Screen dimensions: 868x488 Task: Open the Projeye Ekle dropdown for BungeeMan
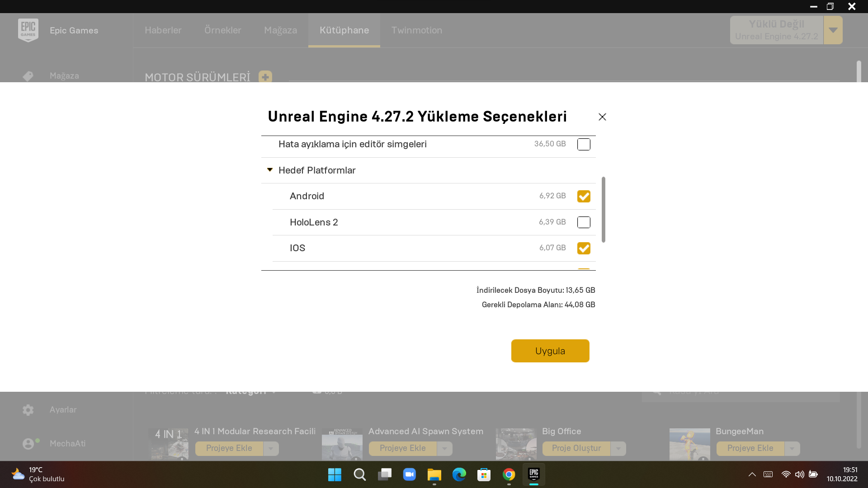(x=791, y=448)
